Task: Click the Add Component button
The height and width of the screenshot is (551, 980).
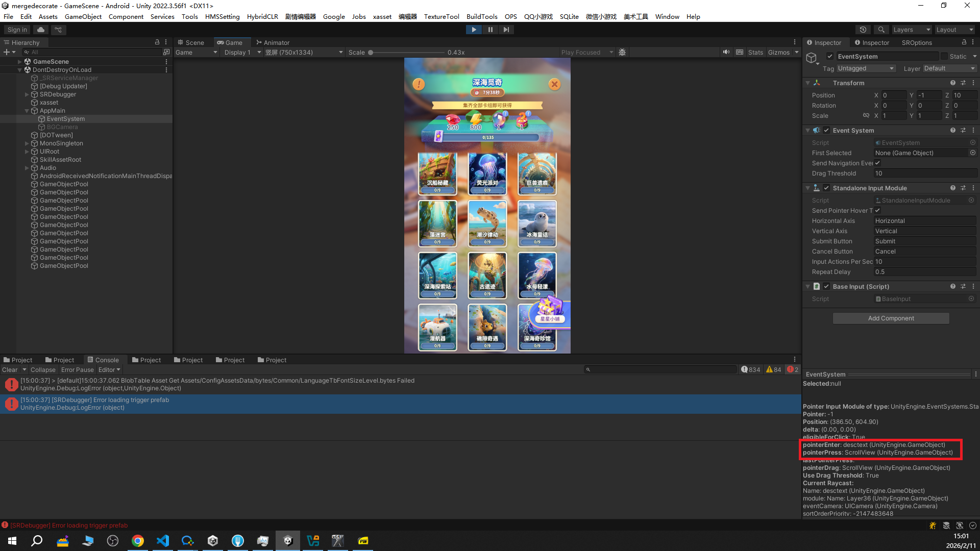Action: (891, 318)
